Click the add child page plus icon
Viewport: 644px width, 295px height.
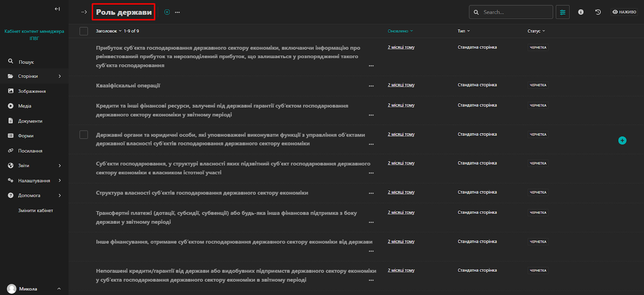(167, 12)
